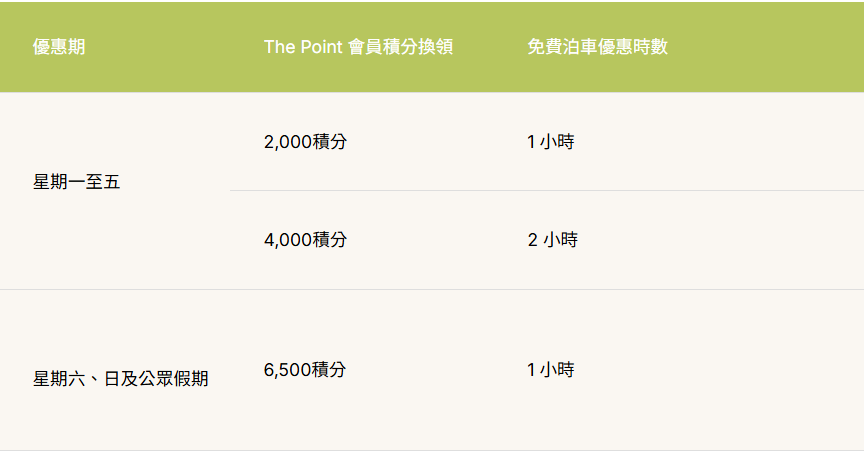This screenshot has width=866, height=453.
Task: Click the "6,500積分" cell
Action: pos(305,370)
